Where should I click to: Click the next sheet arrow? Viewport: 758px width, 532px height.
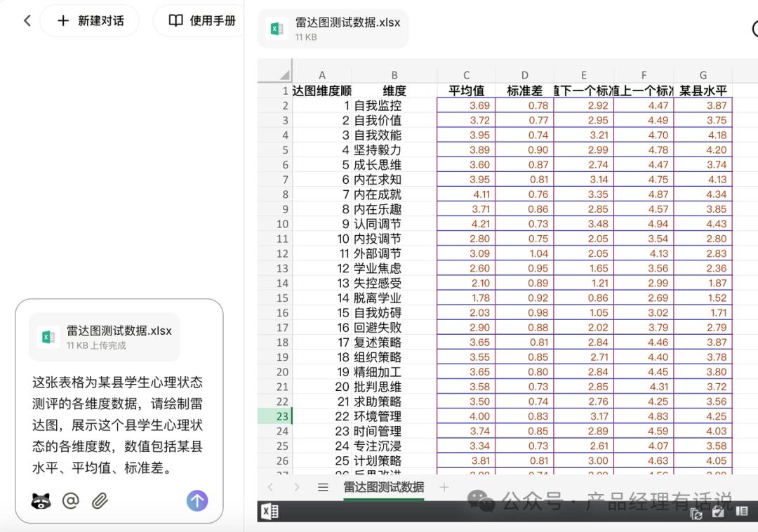[x=297, y=487]
